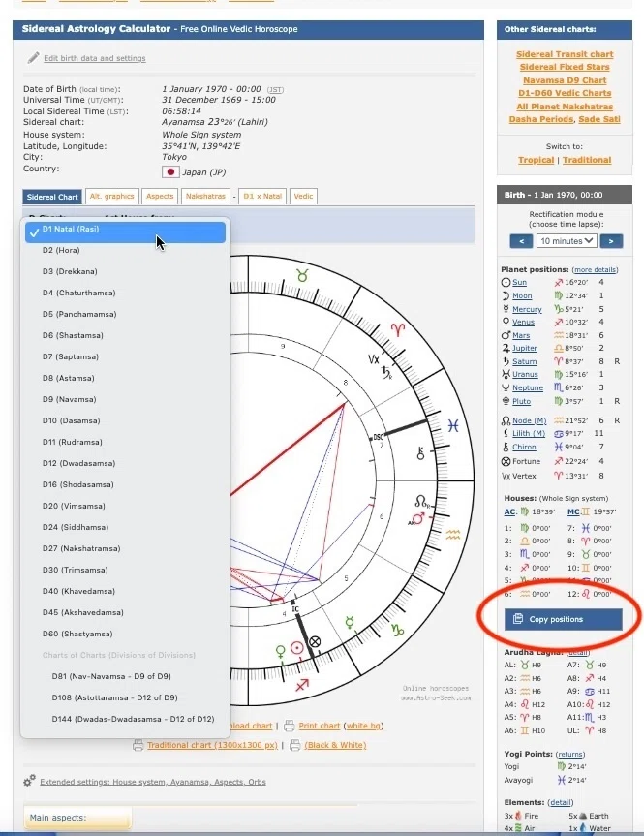Select D60 (Shastyamsa) option
Viewport: 644px width, 836px height.
pyautogui.click(x=125, y=634)
